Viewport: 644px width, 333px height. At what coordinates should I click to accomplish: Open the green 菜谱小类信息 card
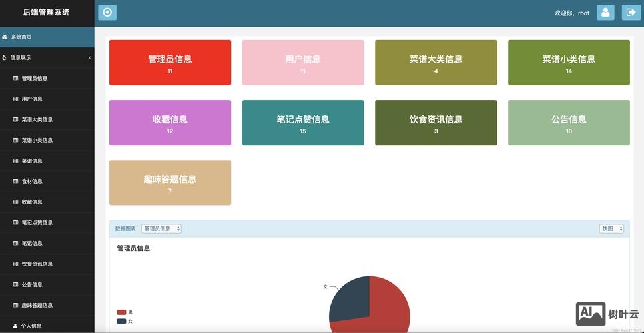pyautogui.click(x=569, y=63)
